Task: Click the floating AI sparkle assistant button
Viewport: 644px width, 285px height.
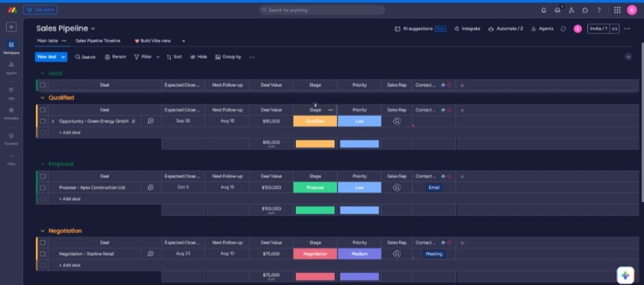Action: (625, 275)
